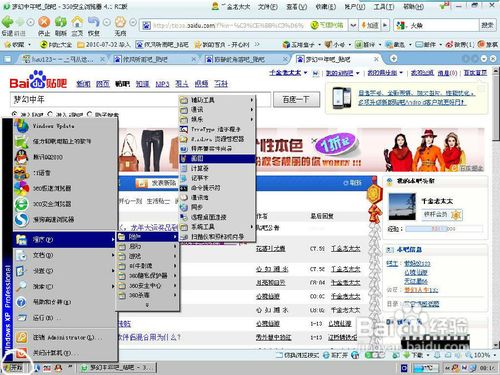Open the 知道 link in Baidu navigation
Screen dimensions: 500x375
pos(142,84)
